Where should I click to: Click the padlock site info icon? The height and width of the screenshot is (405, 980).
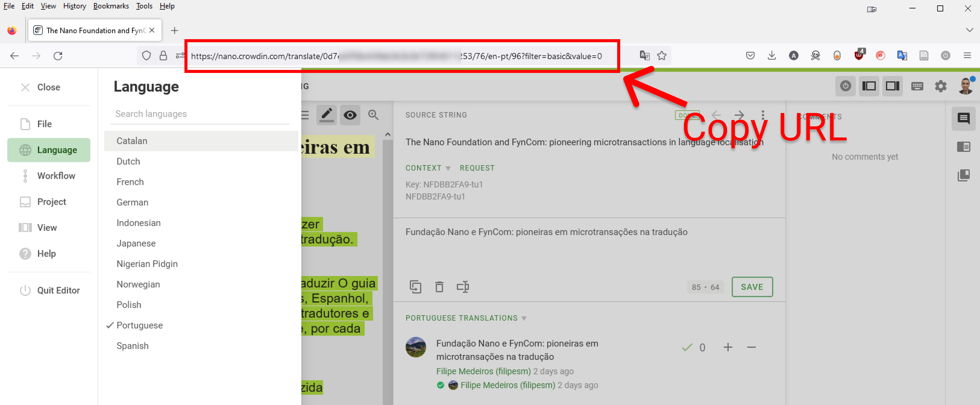click(x=163, y=56)
